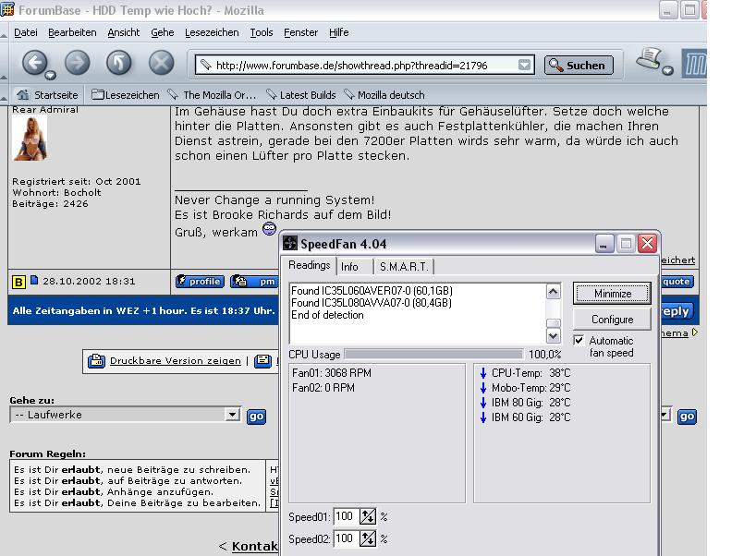Send a pm with the pm button
The image size is (756, 556).
(254, 282)
